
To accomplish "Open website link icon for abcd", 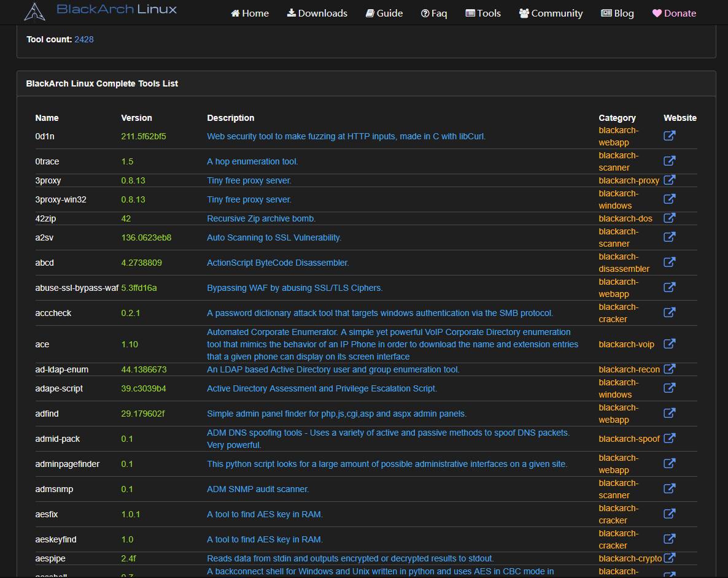I will (x=669, y=262).
